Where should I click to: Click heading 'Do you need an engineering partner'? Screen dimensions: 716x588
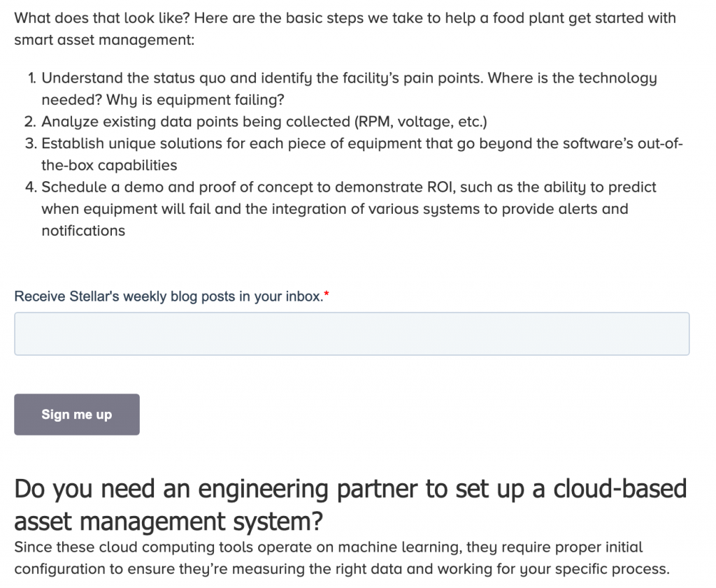(351, 505)
